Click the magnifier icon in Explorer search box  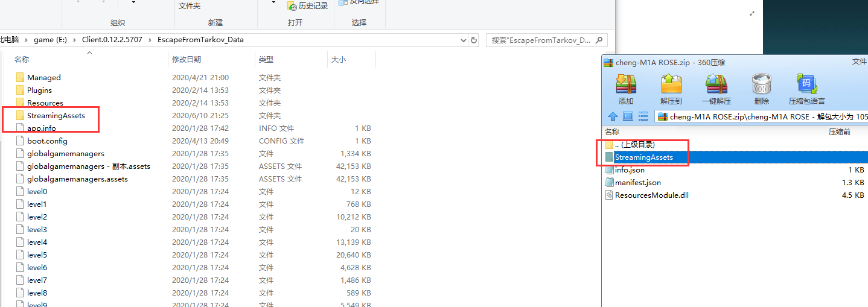pos(599,40)
